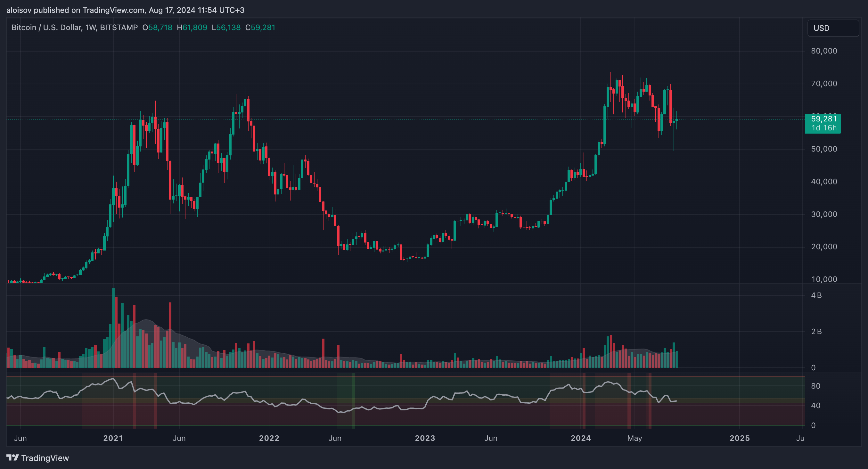Open the USD currency dropdown
The height and width of the screenshot is (469, 868).
click(x=833, y=28)
